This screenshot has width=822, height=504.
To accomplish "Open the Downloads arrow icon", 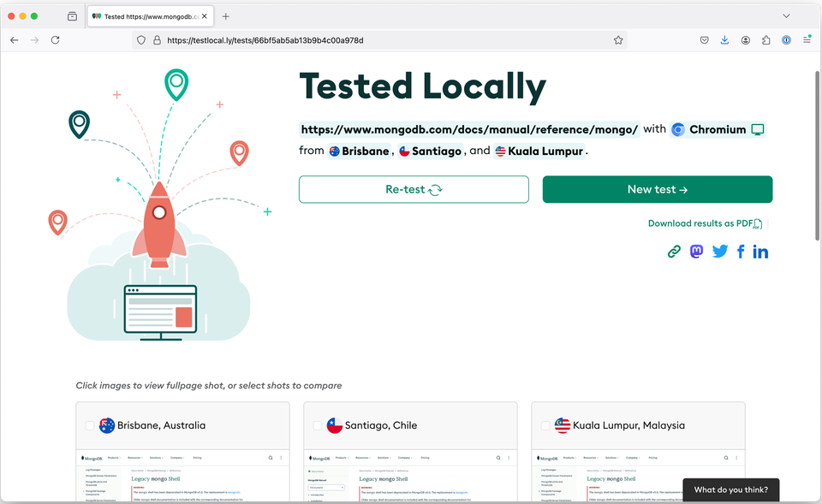I will click(724, 40).
